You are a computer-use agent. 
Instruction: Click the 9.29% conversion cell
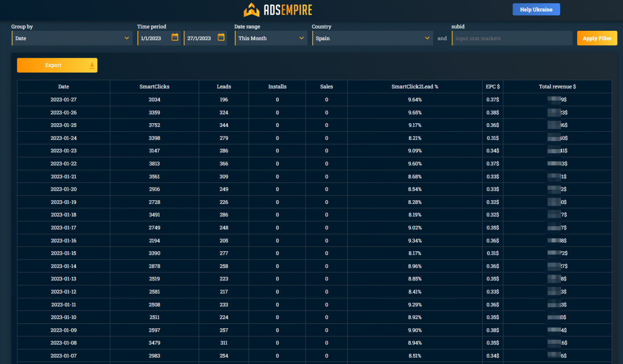pos(415,305)
